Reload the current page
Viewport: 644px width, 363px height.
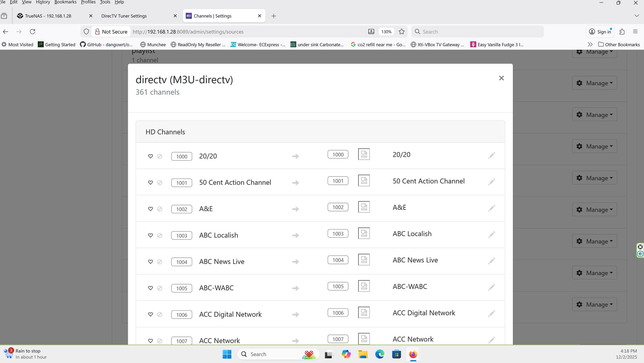33,32
